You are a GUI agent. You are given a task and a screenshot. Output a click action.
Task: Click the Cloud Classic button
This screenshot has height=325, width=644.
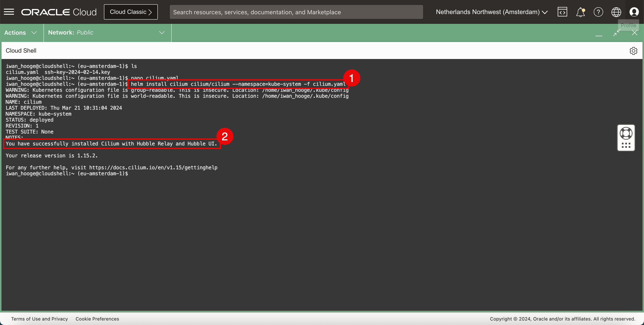pos(131,12)
